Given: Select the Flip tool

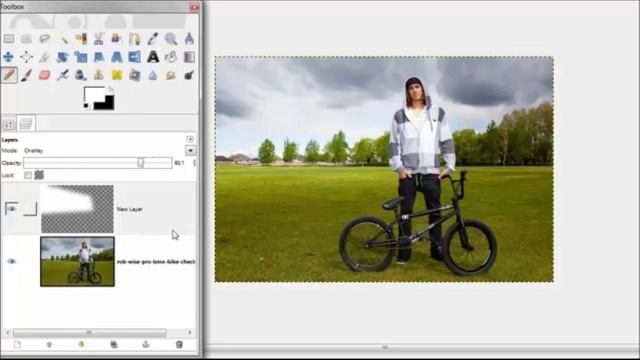Looking at the screenshot, I should (x=134, y=57).
